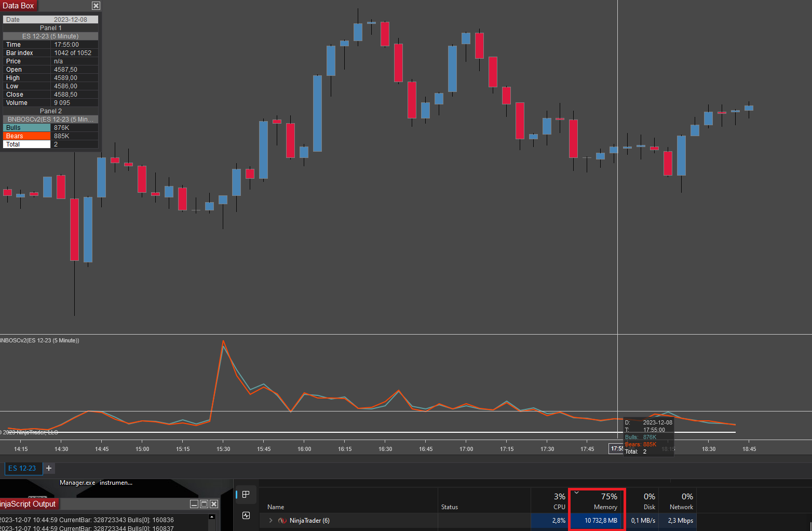Click the High value 4589,00
Viewport: 812px width, 531px height.
coord(65,78)
